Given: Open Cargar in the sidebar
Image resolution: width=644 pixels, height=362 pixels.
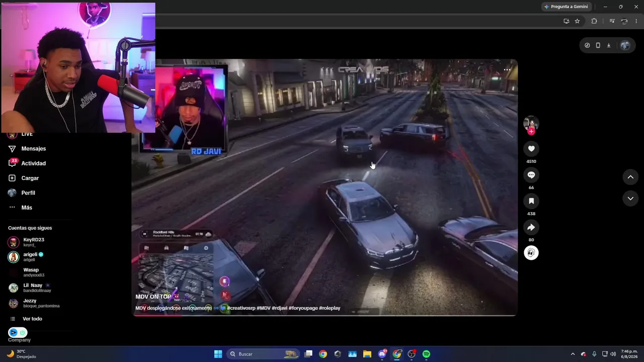Looking at the screenshot, I should click(x=30, y=178).
